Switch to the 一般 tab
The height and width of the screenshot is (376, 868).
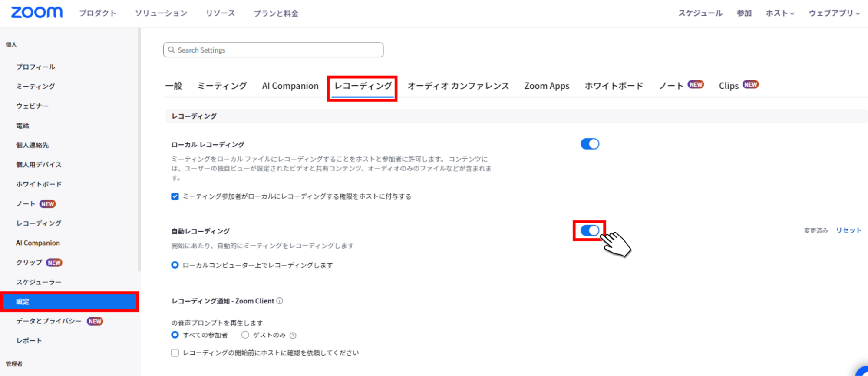click(174, 86)
